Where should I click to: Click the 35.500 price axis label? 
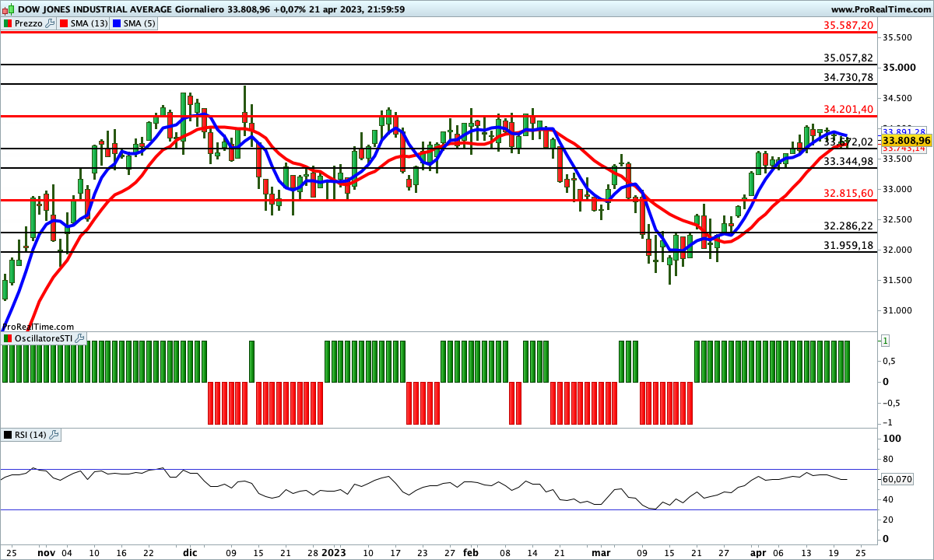898,37
